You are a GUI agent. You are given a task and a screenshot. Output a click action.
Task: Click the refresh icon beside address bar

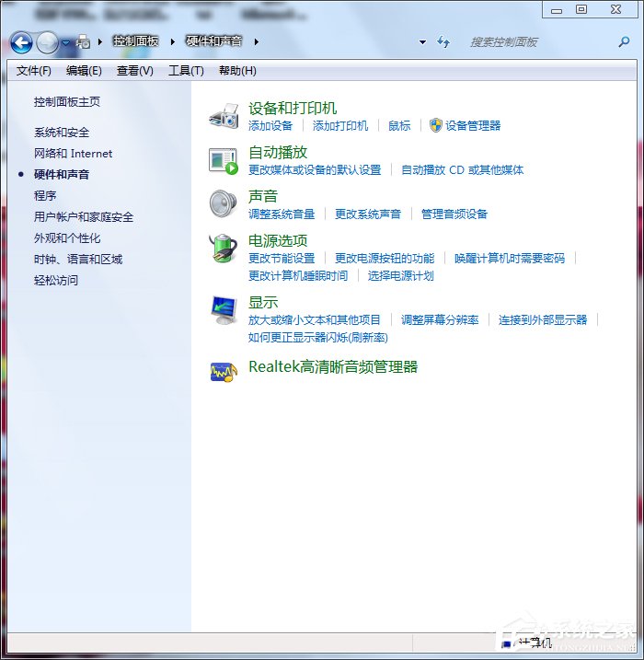(x=444, y=42)
